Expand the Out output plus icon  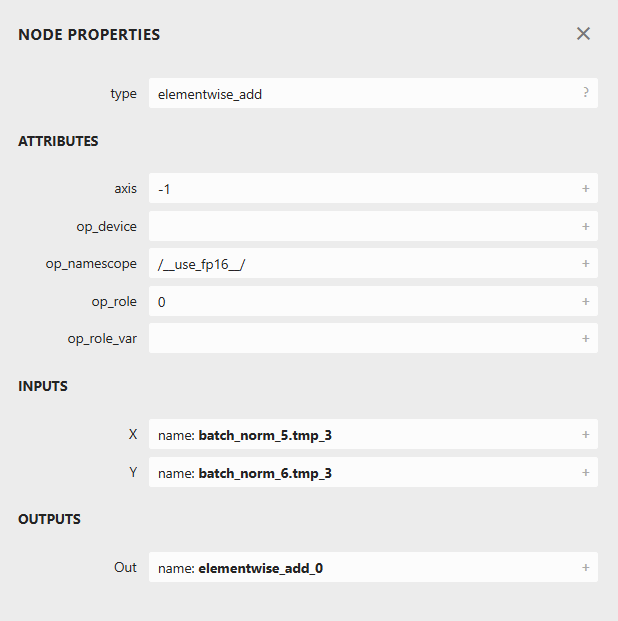click(585, 568)
